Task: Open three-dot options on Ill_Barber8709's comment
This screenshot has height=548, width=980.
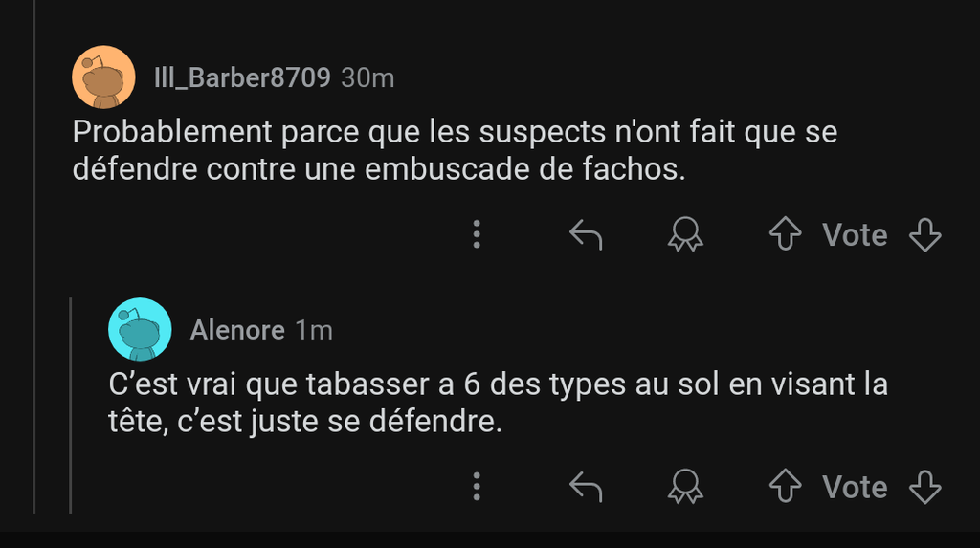Action: 477,234
